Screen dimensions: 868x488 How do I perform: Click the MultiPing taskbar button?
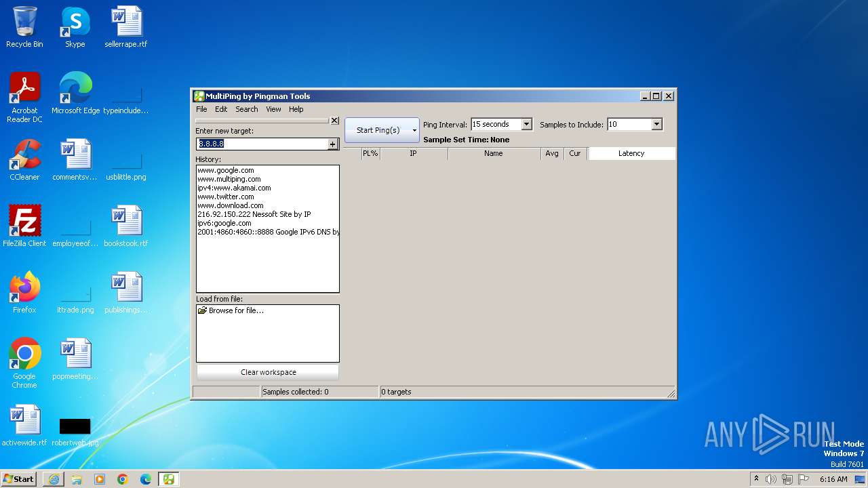[169, 479]
